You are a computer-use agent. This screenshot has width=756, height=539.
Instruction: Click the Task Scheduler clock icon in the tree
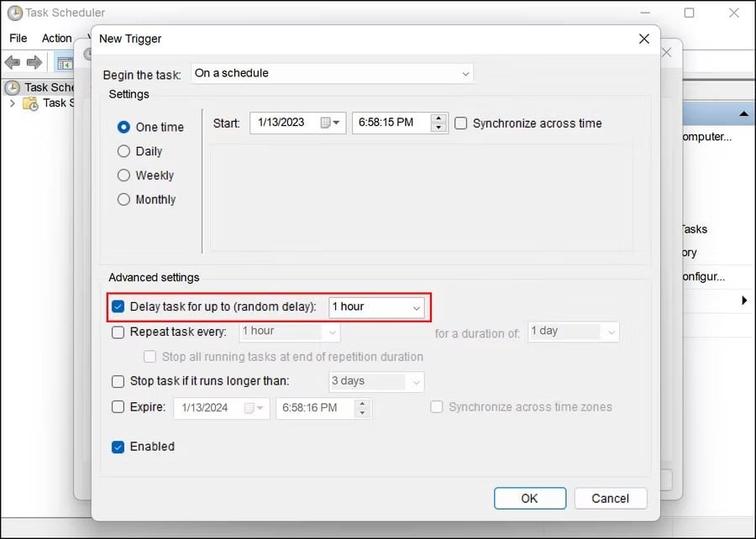[13, 87]
